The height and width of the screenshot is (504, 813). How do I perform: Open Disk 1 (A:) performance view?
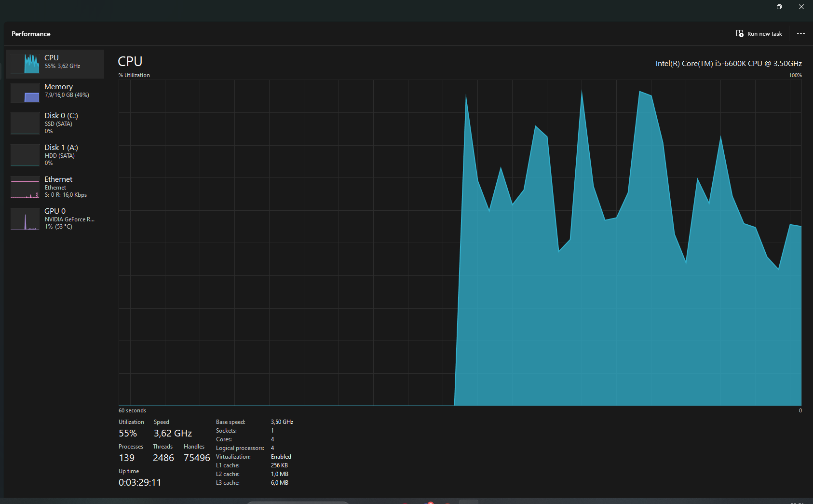tap(55, 155)
